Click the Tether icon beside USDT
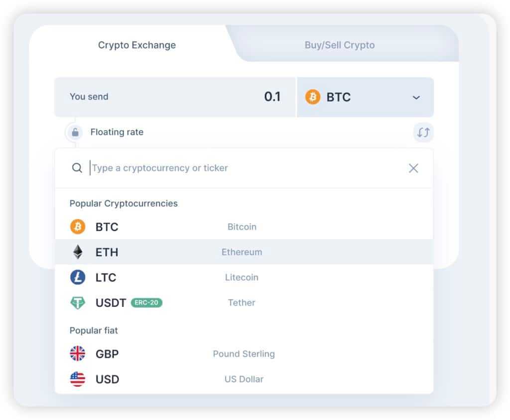The width and height of the screenshot is (510, 420). 77,302
